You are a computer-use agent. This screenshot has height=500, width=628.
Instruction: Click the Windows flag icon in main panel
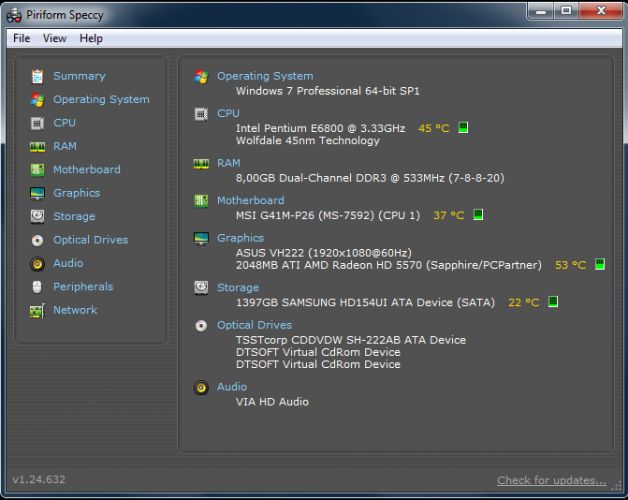click(x=201, y=76)
